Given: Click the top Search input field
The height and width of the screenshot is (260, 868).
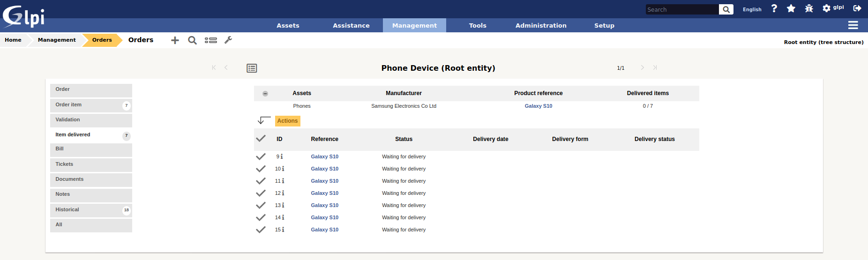Looking at the screenshot, I should pyautogui.click(x=681, y=9).
